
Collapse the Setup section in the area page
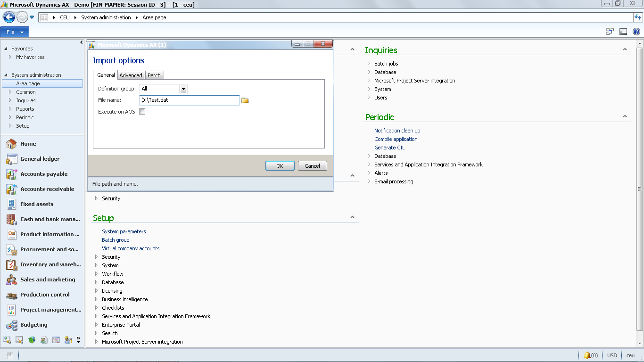coord(352,217)
